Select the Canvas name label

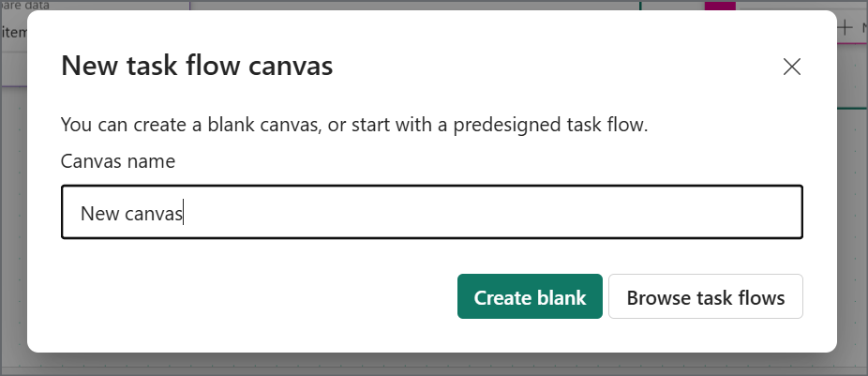[118, 161]
